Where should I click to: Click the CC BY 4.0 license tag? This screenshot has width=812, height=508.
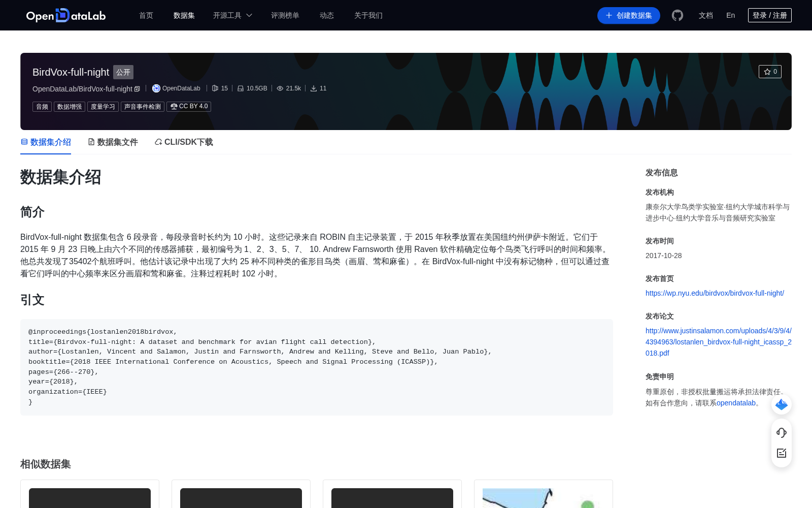[x=189, y=107]
